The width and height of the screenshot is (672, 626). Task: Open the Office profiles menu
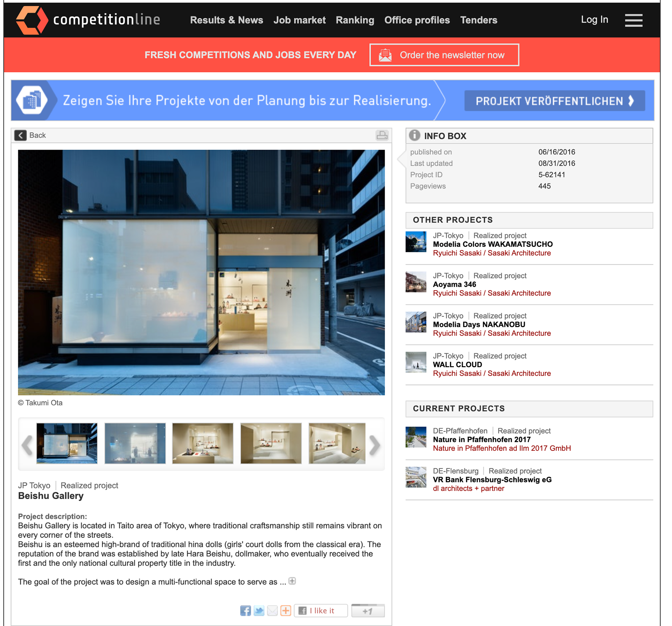tap(416, 20)
